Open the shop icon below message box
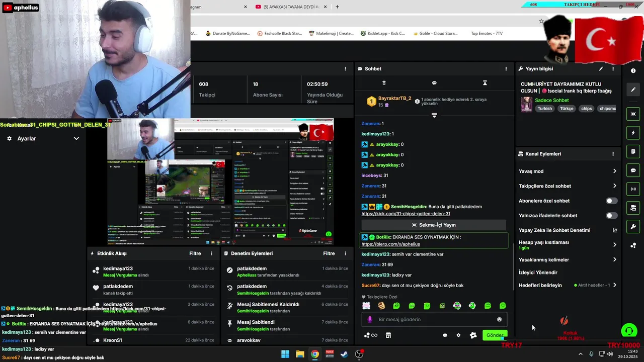Screen dimensions: 644x362 388,335
